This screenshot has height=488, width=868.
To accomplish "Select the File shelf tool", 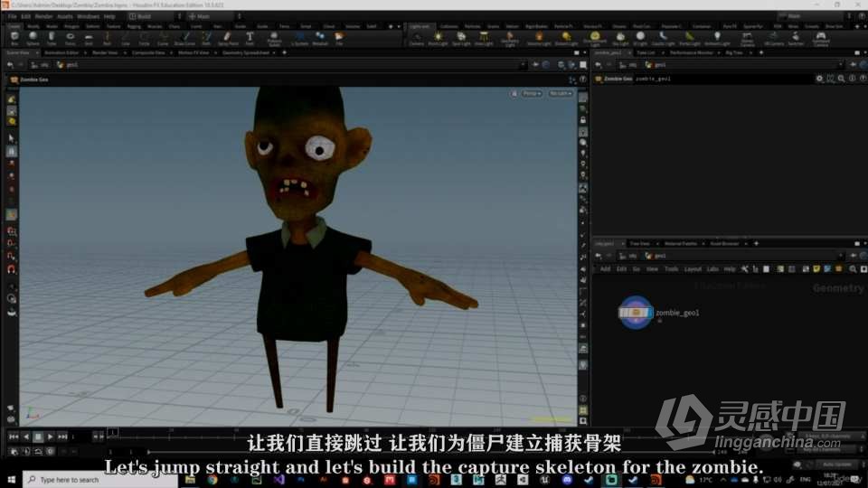I will click(339, 38).
